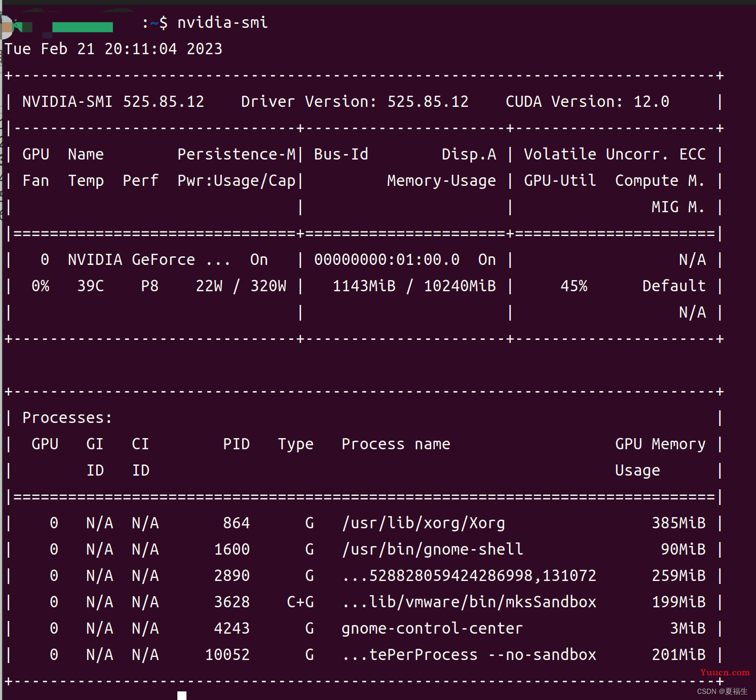
Task: Click the 'GPU-Util' header
Action: (x=560, y=180)
